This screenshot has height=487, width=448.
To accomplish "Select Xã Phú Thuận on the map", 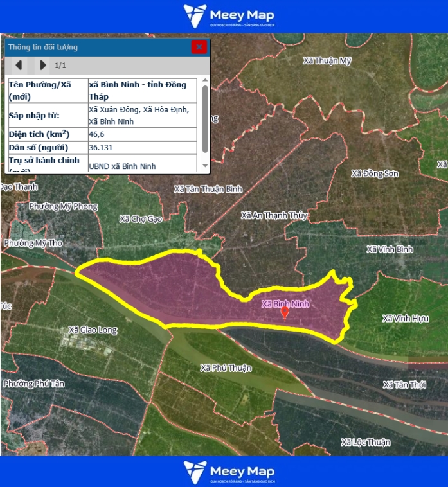I will pyautogui.click(x=226, y=368).
